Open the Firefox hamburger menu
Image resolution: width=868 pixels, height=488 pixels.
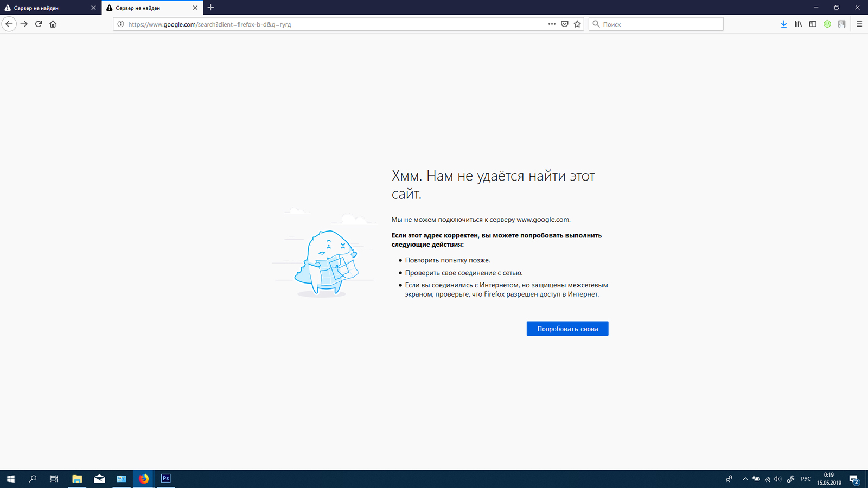(859, 24)
